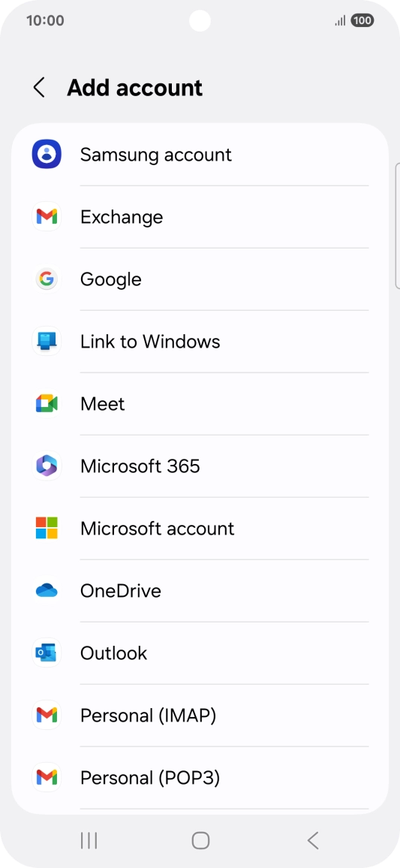Tap the Link to Windows icon
The image size is (400, 868).
tap(47, 341)
